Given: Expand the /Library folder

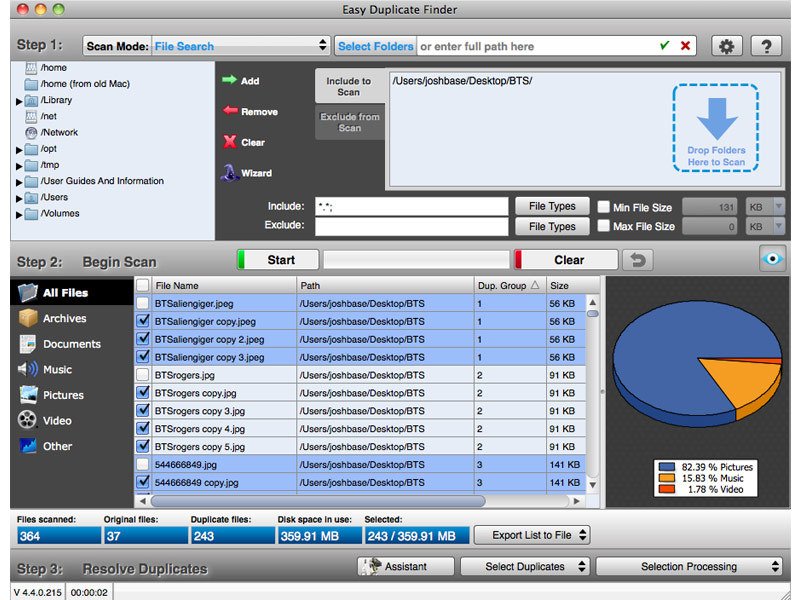Looking at the screenshot, I should click(19, 102).
